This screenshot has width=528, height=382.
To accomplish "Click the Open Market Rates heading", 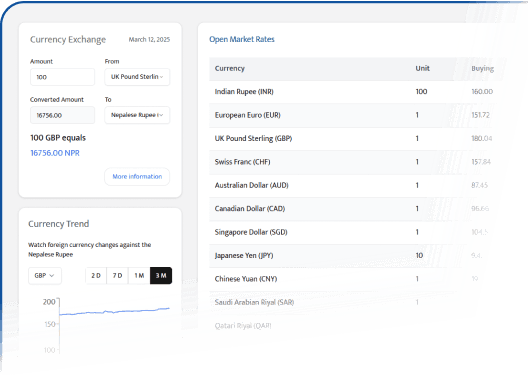I will (242, 39).
